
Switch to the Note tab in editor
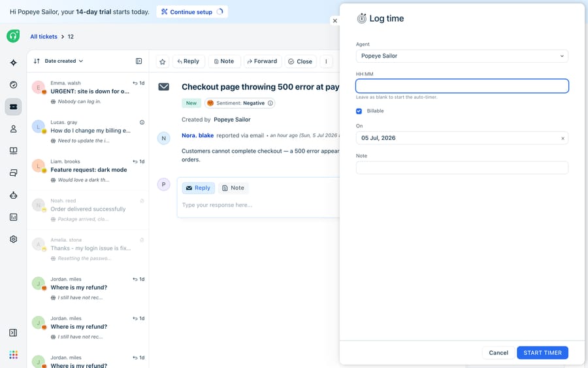(233, 188)
